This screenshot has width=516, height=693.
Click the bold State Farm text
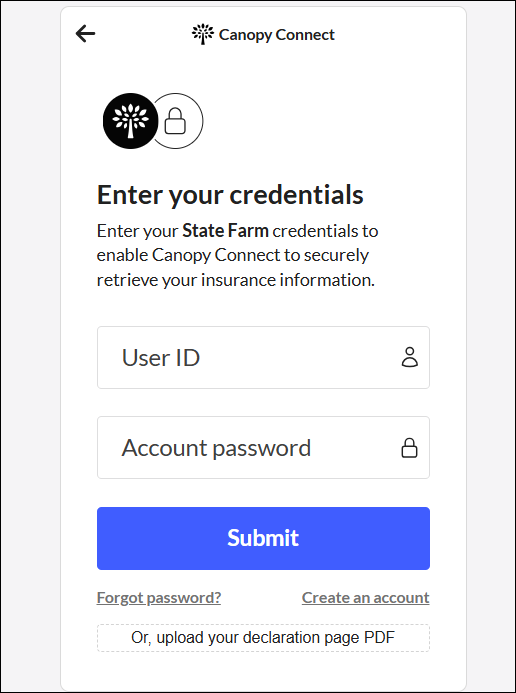pos(226,231)
